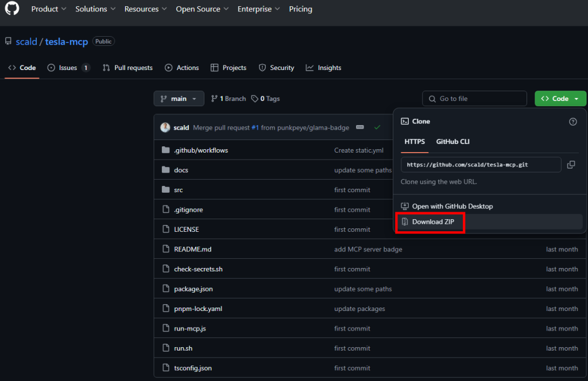
Task: Click the file icon beside check-secrets.sh
Action: [166, 269]
